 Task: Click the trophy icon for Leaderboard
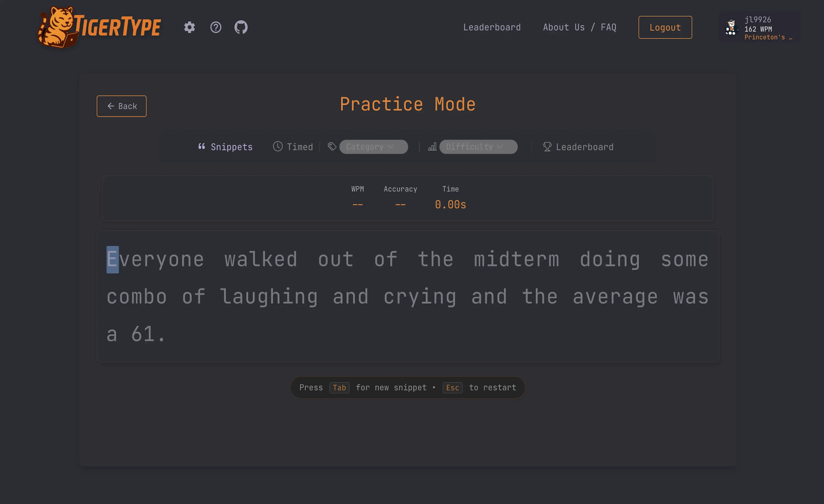click(x=547, y=147)
